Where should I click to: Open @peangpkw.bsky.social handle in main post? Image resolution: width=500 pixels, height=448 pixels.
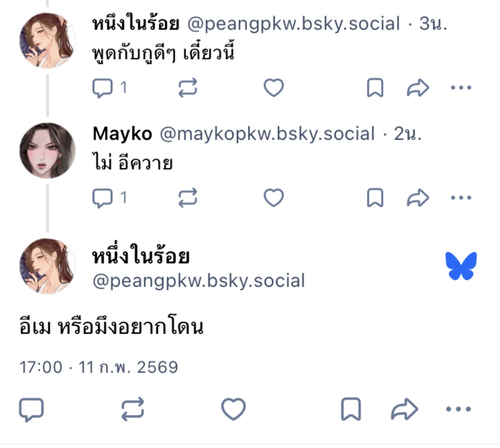[199, 281]
